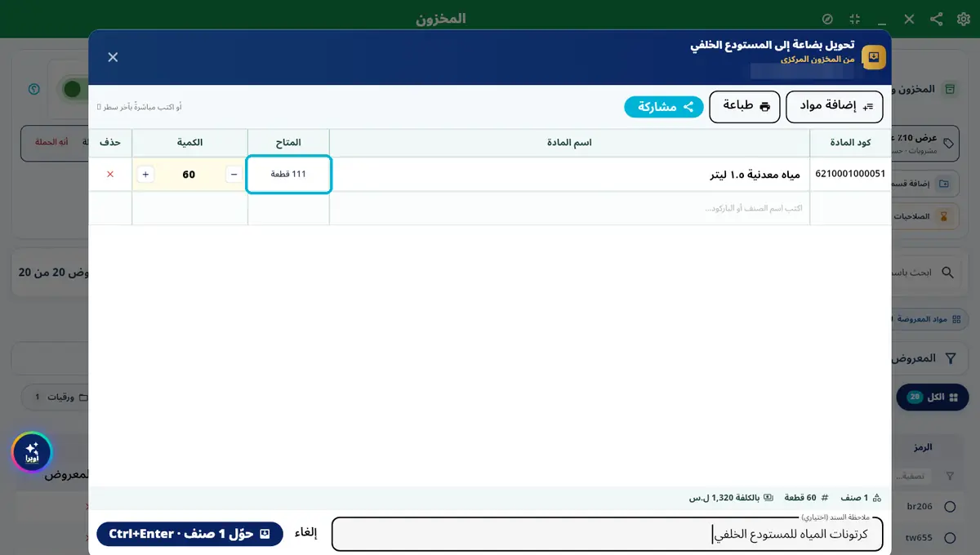Click the اسم المادة column header
Viewport: 980px width, 555px height.
tap(569, 143)
